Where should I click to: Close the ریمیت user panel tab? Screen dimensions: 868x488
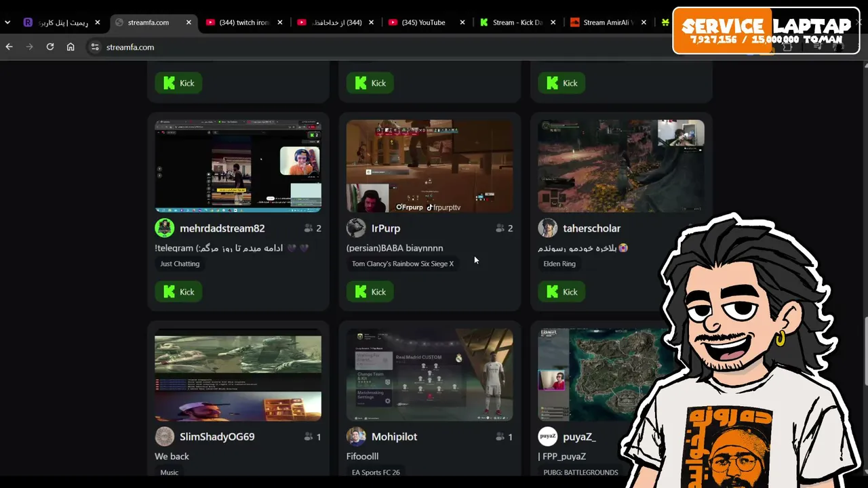(98, 22)
